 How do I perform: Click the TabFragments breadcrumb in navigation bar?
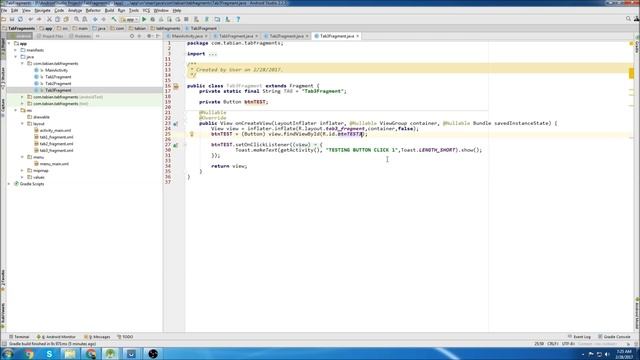19,28
